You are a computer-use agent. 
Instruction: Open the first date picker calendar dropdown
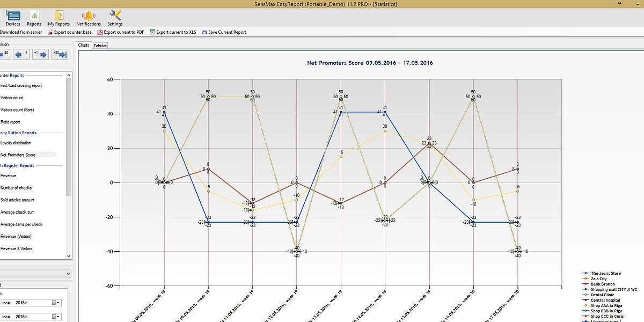[x=56, y=303]
